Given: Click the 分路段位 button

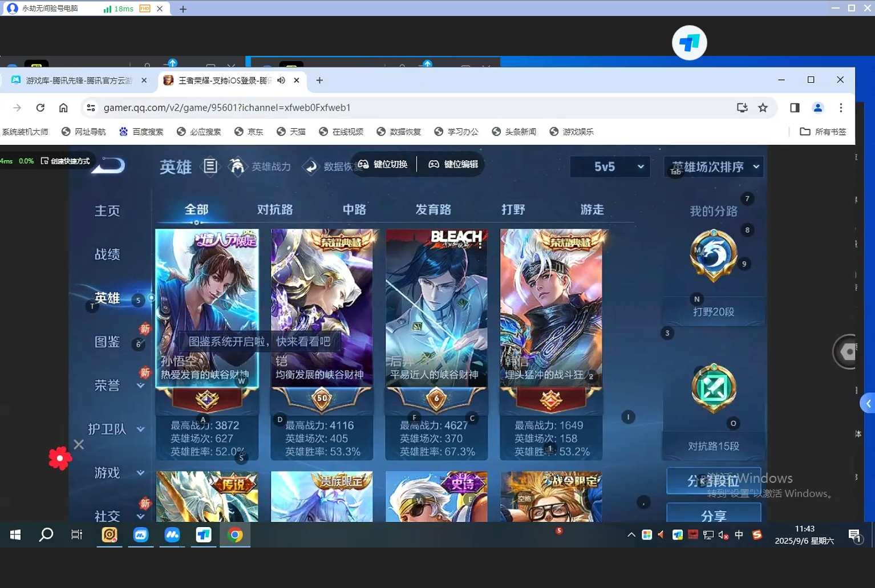Looking at the screenshot, I should [x=714, y=481].
